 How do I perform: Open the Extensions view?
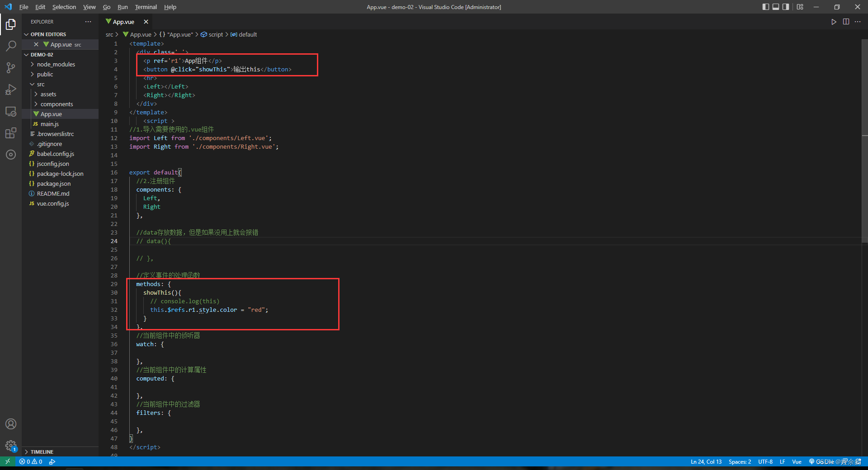tap(11, 133)
